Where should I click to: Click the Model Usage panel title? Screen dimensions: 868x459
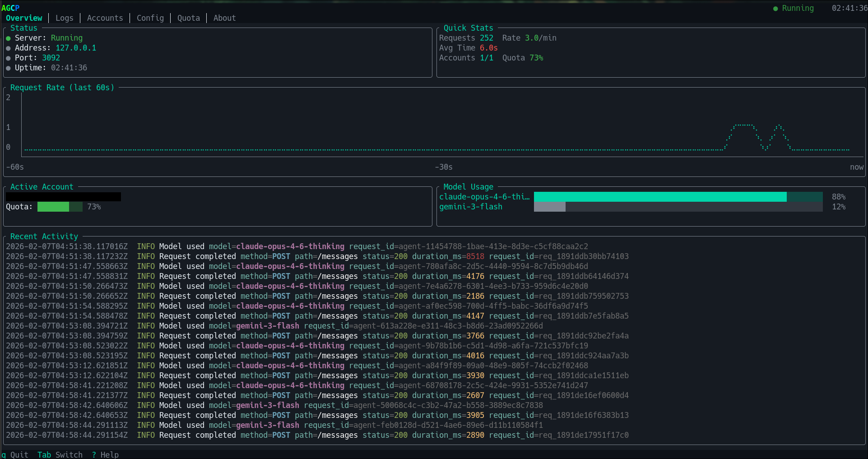(x=469, y=187)
